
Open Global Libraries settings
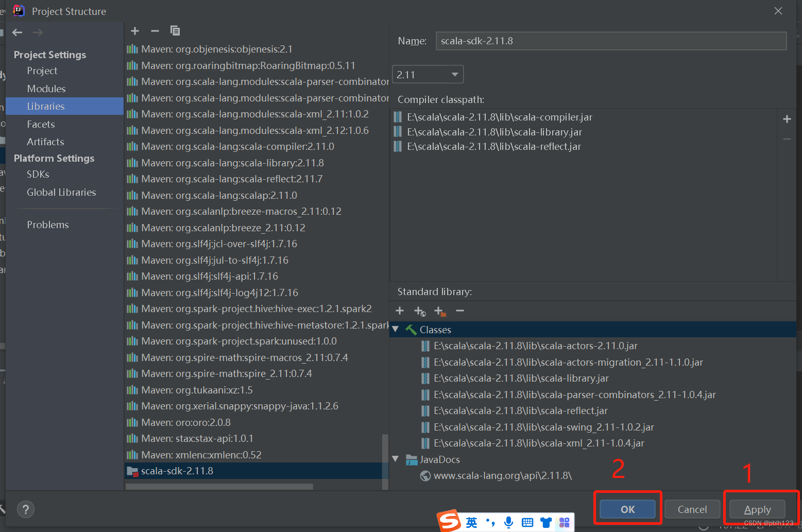coord(61,192)
